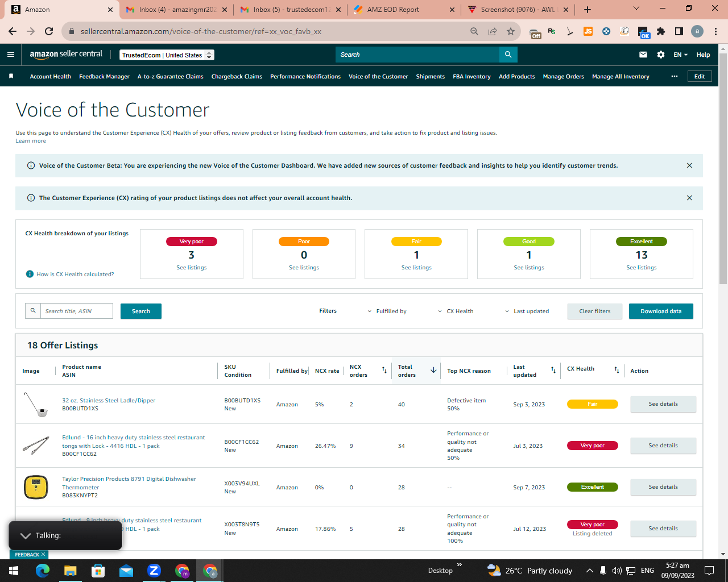Open Performance Notifications menu item

click(305, 76)
